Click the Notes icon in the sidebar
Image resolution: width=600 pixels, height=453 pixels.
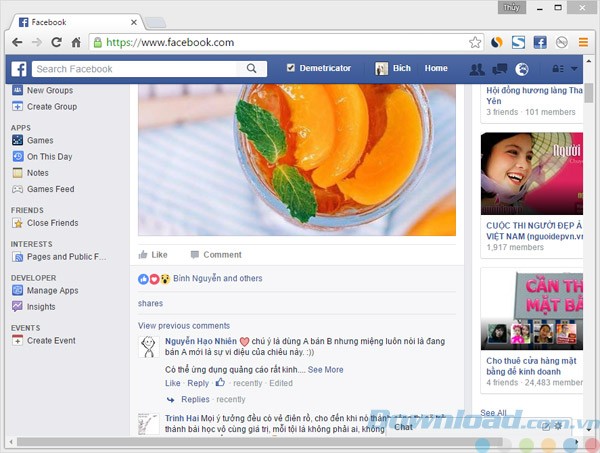pos(18,173)
